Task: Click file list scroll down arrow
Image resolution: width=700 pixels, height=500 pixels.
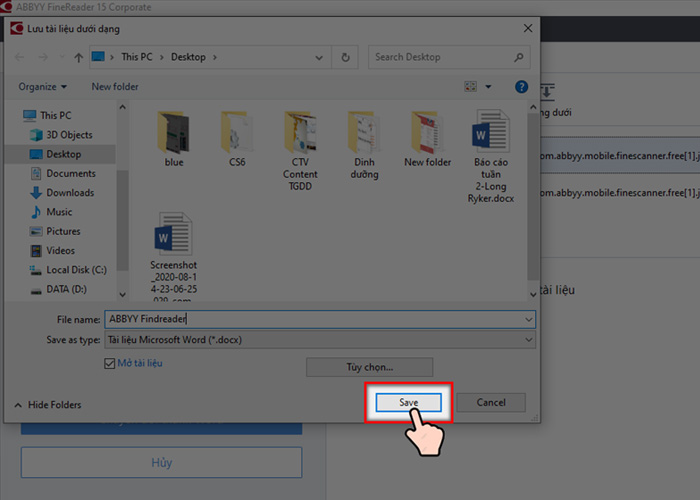Action: pos(533,295)
